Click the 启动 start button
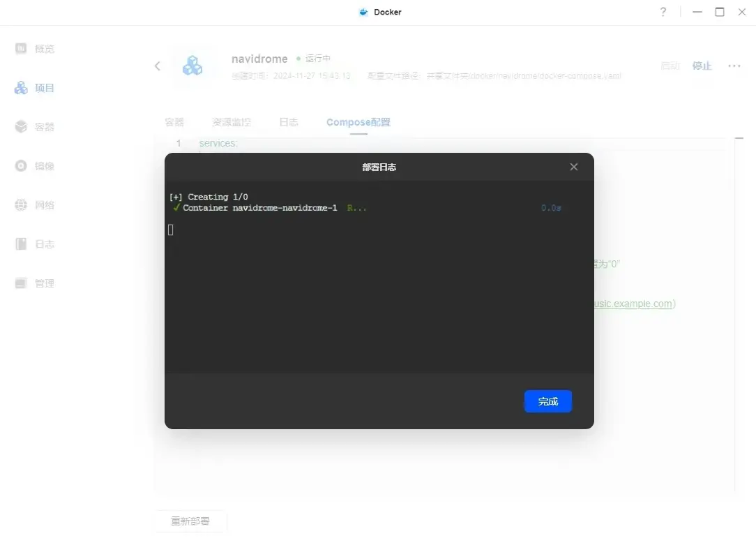Screen dimensions: 756x552 [x=670, y=66]
